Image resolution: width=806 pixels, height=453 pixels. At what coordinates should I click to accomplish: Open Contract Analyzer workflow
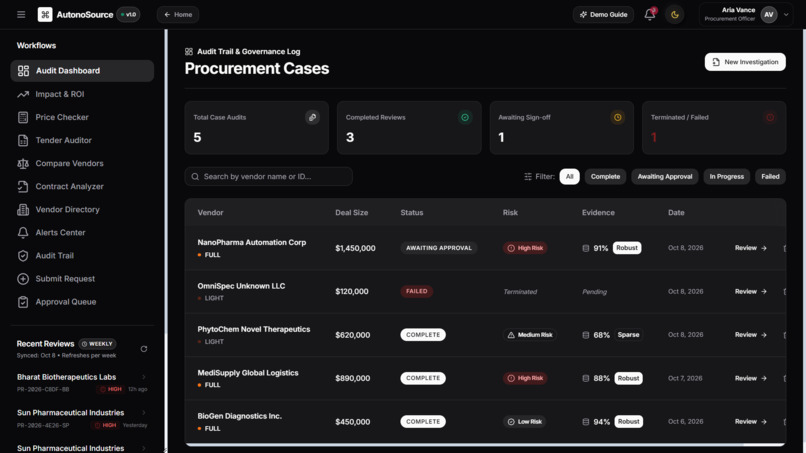click(82, 186)
